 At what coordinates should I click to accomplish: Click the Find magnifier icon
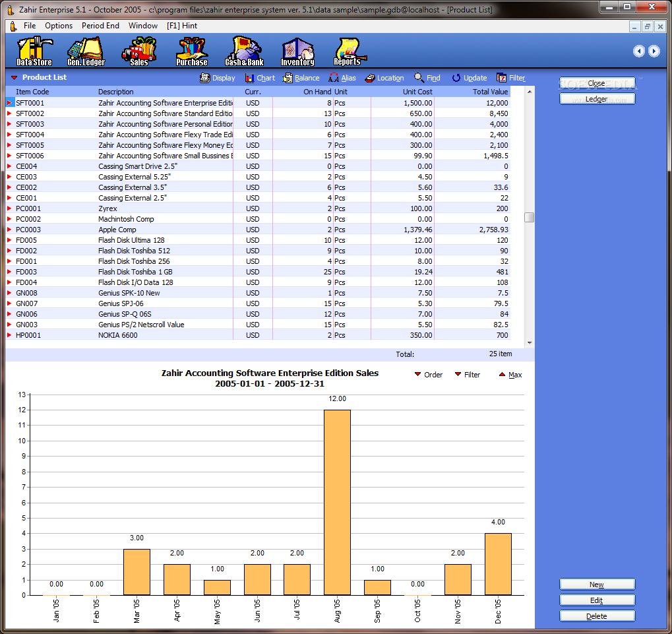click(x=419, y=78)
